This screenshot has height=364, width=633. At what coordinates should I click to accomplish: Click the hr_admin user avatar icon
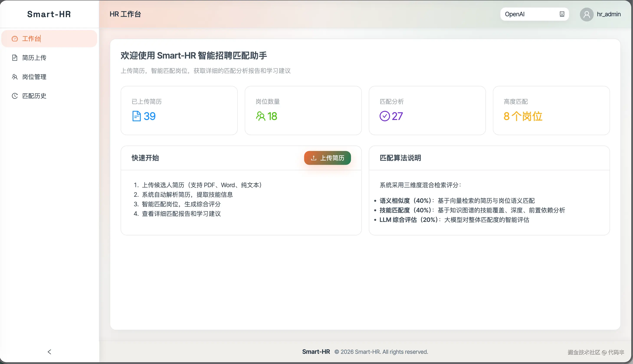[587, 14]
